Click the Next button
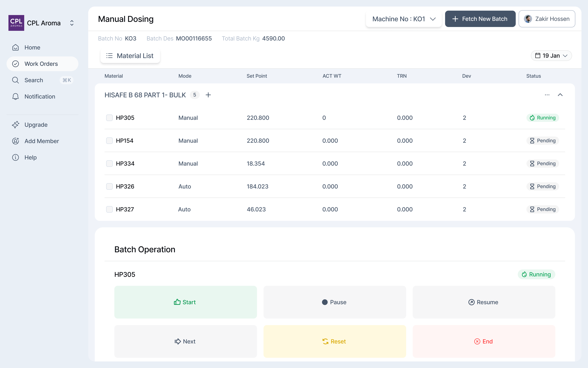The image size is (588, 368). click(186, 341)
